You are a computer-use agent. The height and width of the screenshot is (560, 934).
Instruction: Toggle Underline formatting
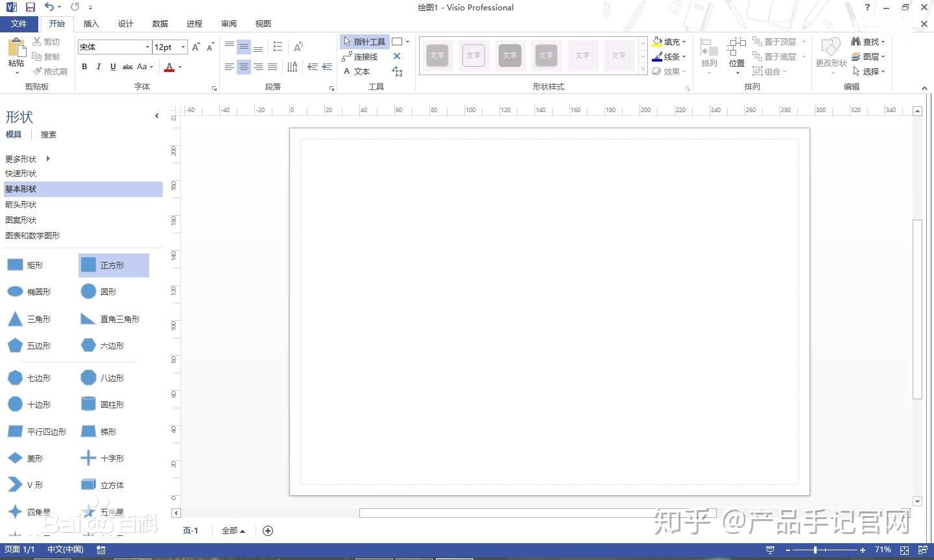113,67
